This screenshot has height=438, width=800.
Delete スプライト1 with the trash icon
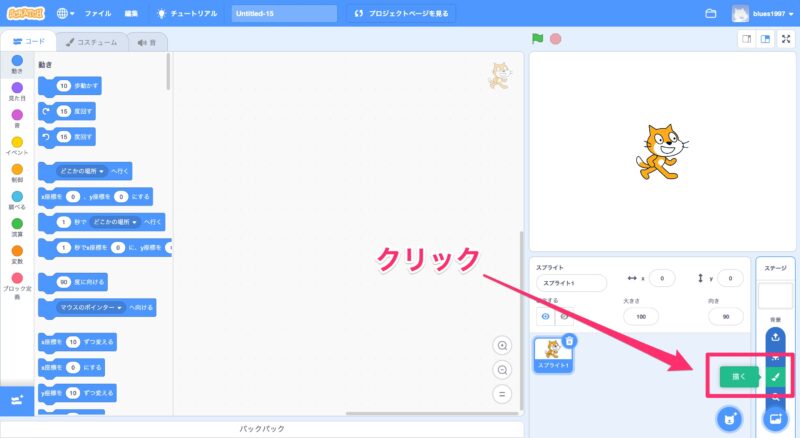(x=569, y=341)
